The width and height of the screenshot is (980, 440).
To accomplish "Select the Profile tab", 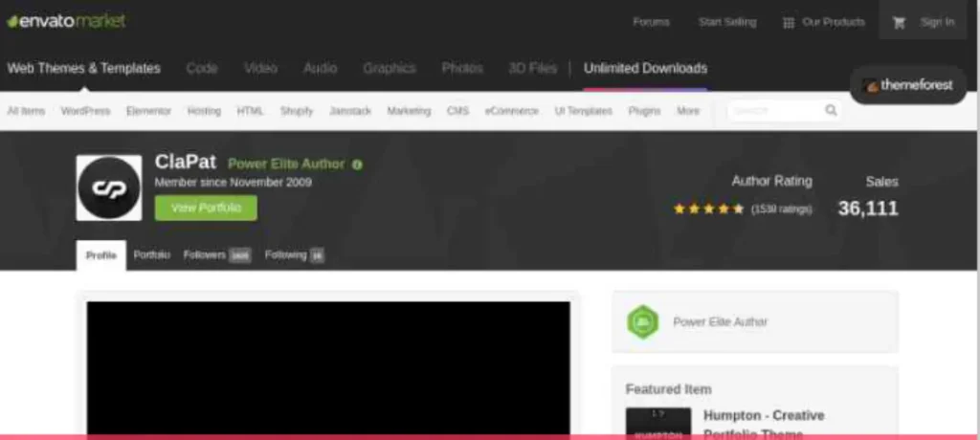I will pyautogui.click(x=101, y=255).
